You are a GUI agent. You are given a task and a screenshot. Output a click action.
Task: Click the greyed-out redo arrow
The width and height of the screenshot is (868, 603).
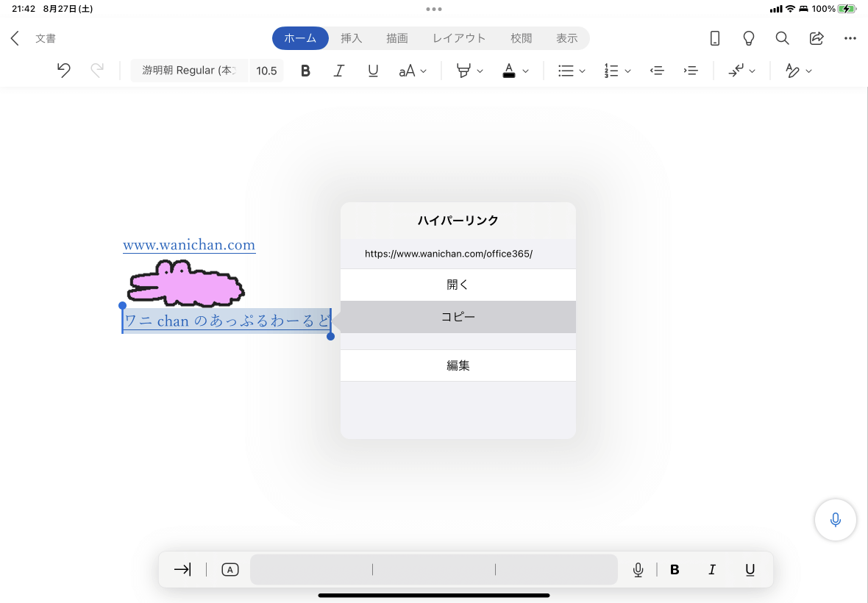point(97,71)
